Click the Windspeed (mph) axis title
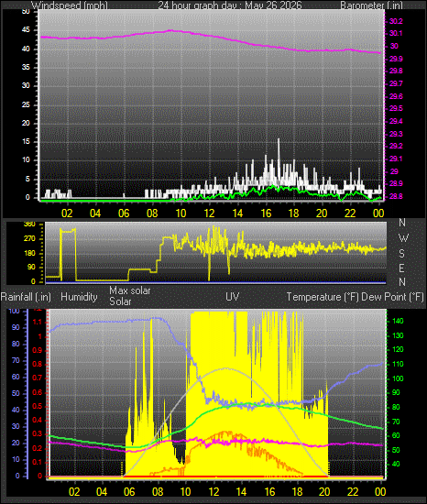 pos(70,5)
